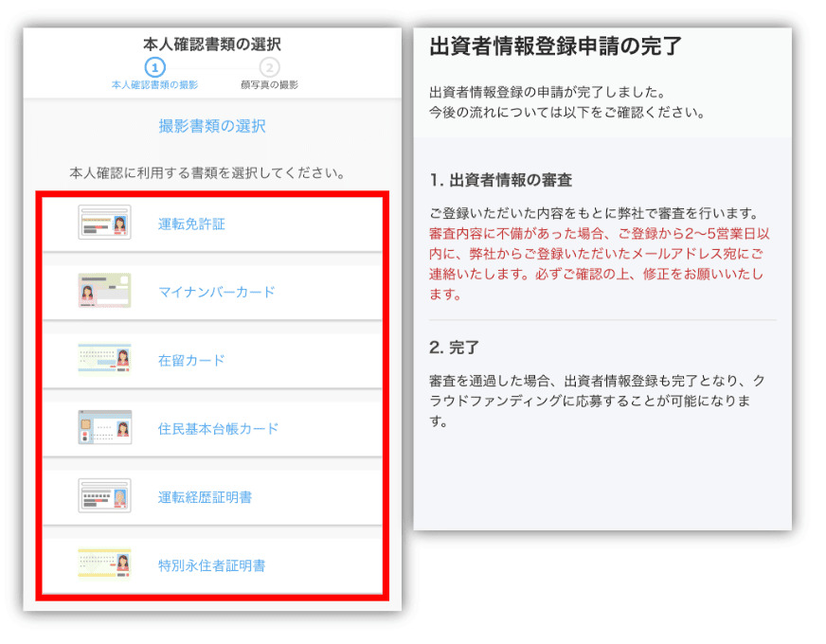Select the 運転経歴証明書 text option

pos(205,497)
